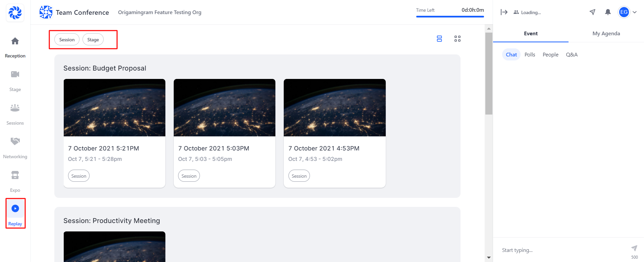Click Oct 7, 5:03 - 5:05pm text
Viewport: 644px width, 262px height.
pos(205,159)
